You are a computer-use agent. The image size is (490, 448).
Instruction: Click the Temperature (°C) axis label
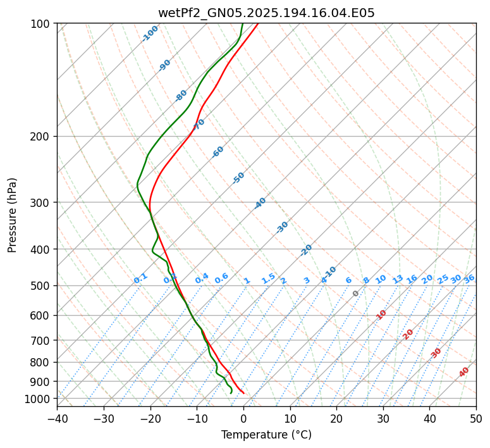(266, 435)
